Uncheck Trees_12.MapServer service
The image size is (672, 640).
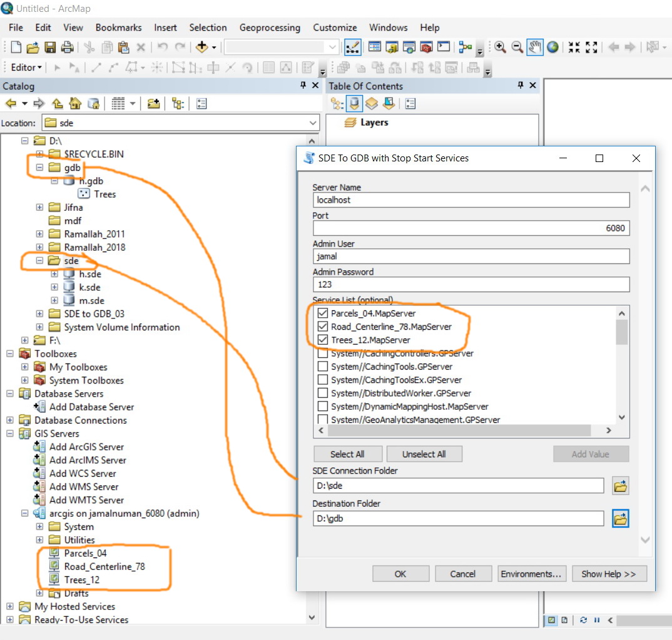click(x=323, y=340)
